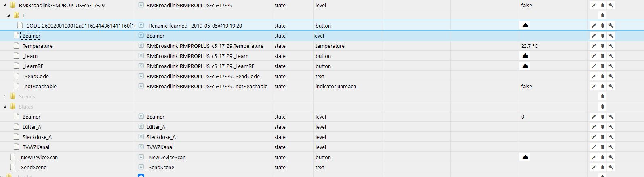
Task: Edit the _notReachable object
Action: pyautogui.click(x=594, y=86)
